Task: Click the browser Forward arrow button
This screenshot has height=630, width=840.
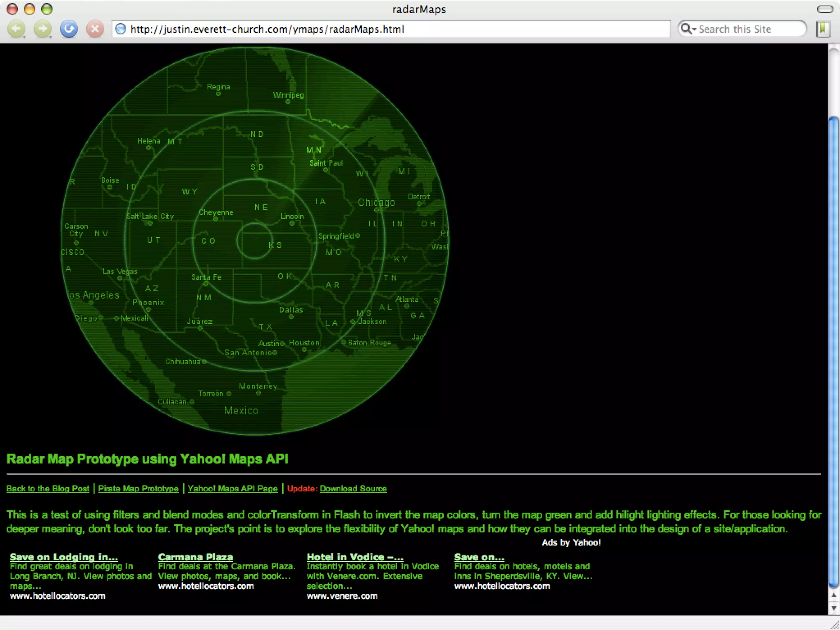Action: pyautogui.click(x=42, y=29)
